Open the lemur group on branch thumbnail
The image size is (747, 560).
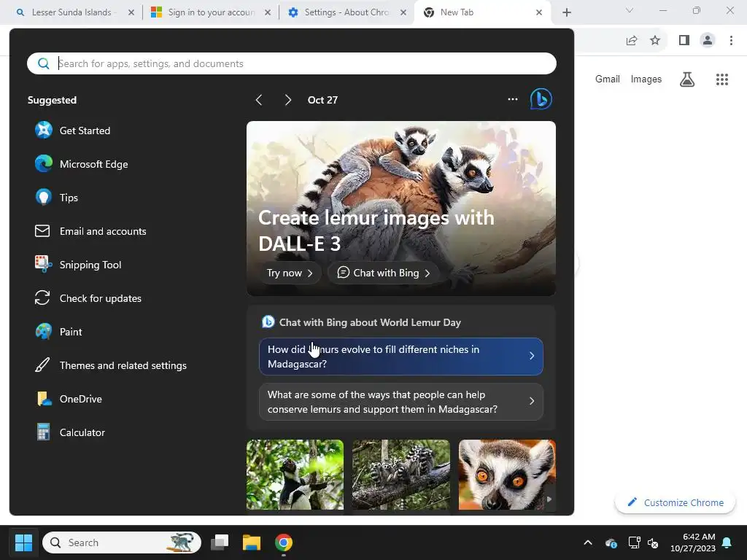coord(400,474)
